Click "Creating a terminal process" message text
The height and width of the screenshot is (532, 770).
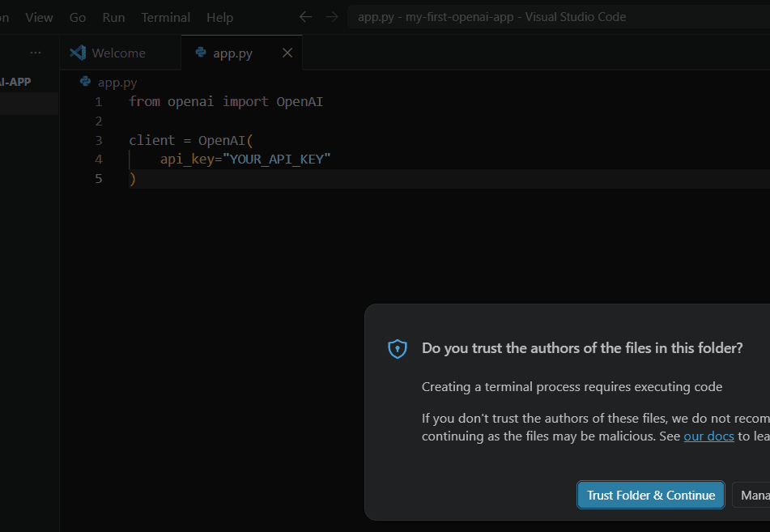(x=572, y=387)
